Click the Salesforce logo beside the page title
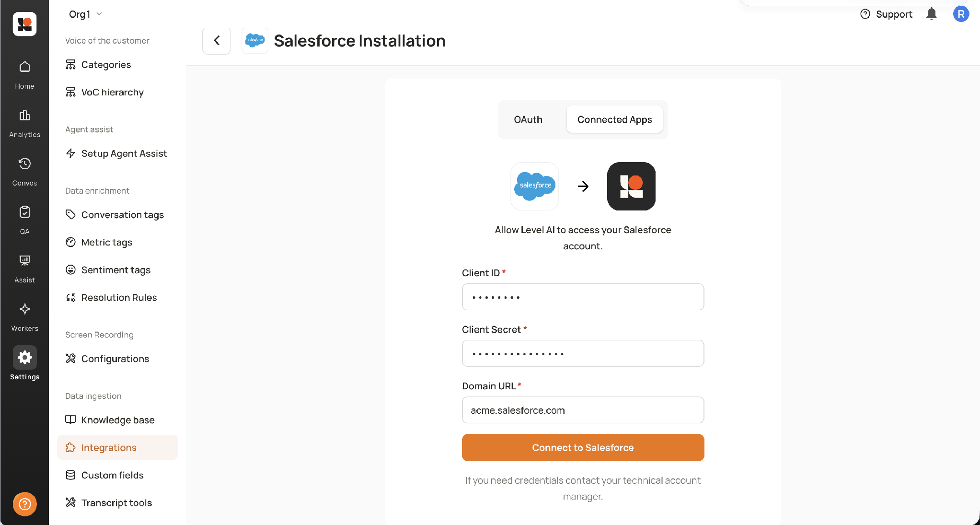The image size is (980, 525). [255, 41]
